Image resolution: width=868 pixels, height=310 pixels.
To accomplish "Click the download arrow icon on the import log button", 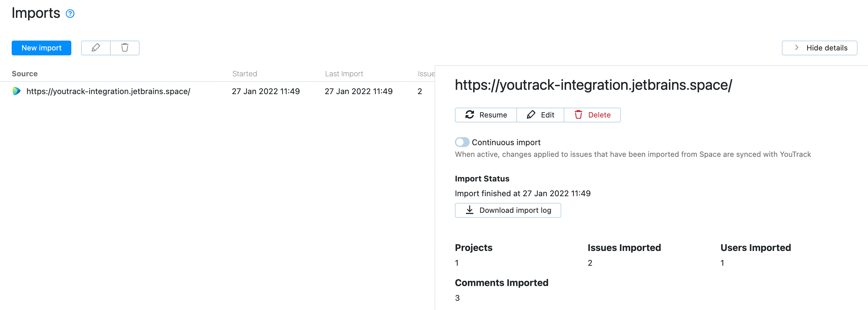I will [x=469, y=210].
